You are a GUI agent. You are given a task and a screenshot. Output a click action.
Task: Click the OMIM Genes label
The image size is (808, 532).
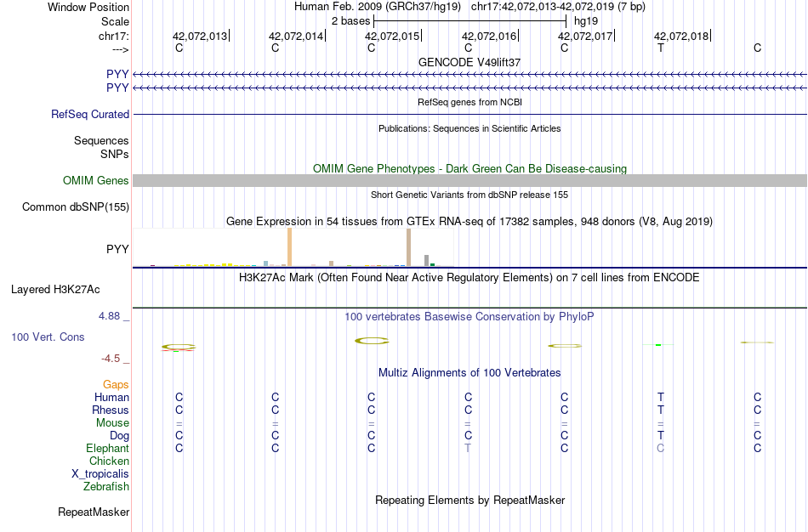(95, 181)
